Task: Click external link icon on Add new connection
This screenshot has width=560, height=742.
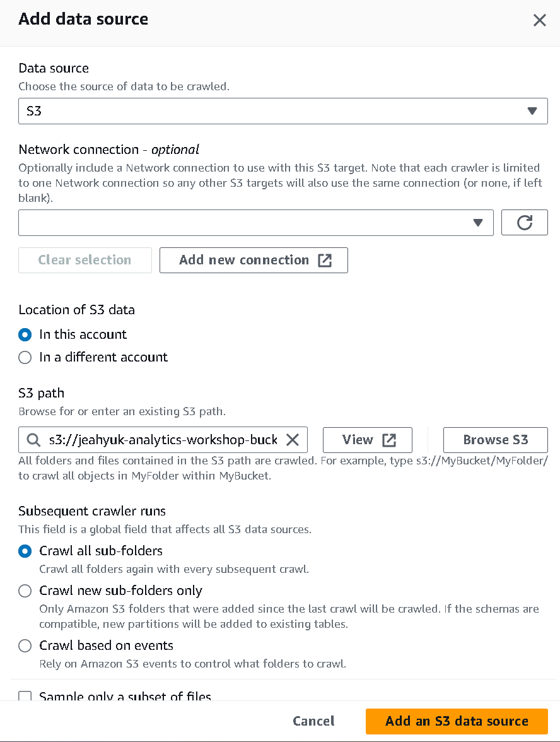Action: pos(325,260)
